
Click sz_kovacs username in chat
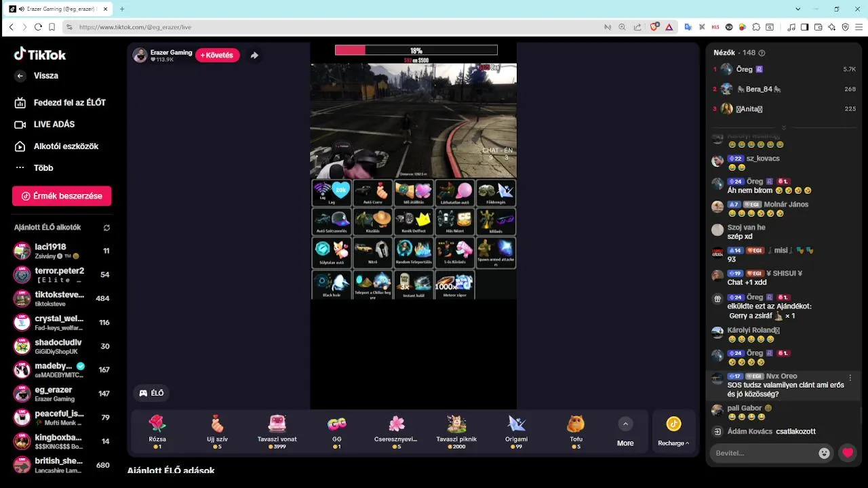pos(763,159)
